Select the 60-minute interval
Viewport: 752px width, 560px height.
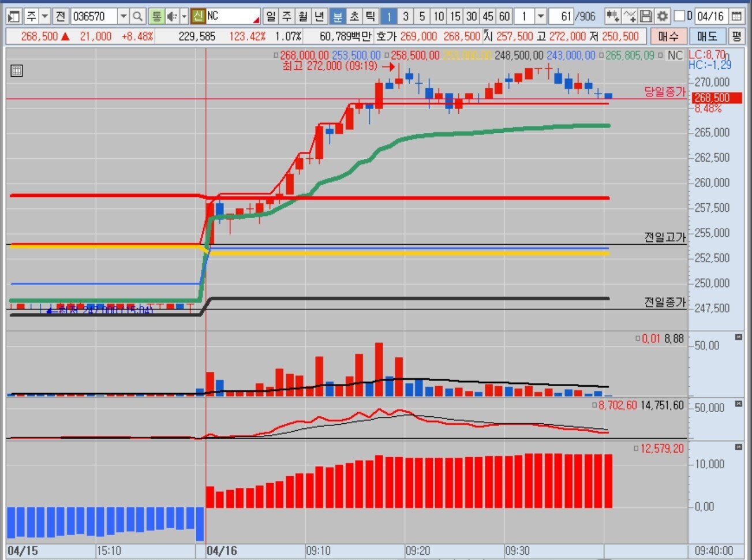[x=504, y=16]
